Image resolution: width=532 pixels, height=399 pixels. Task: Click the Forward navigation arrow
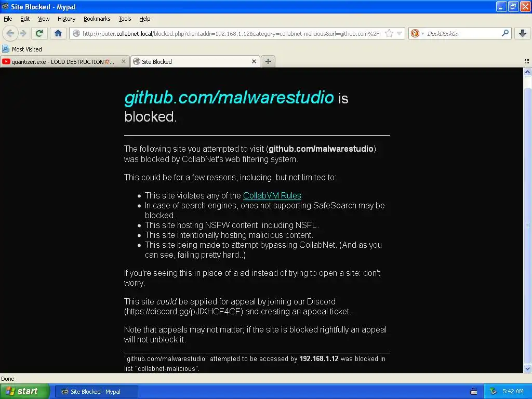tap(23, 33)
